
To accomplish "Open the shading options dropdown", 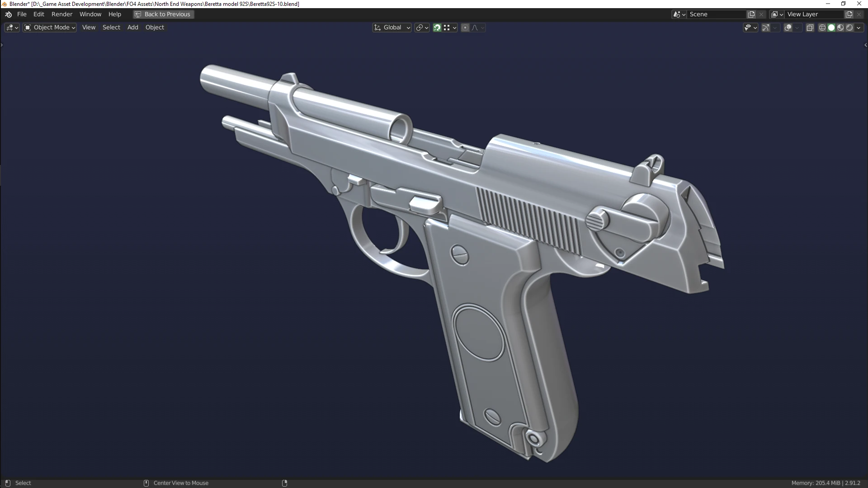I will [859, 28].
